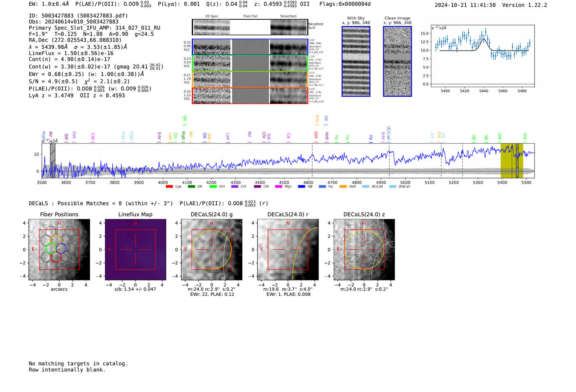Click the '2024-10-21 11:41:50' timestamp
Viewport: 576px width, 392px height.
coord(465,5)
